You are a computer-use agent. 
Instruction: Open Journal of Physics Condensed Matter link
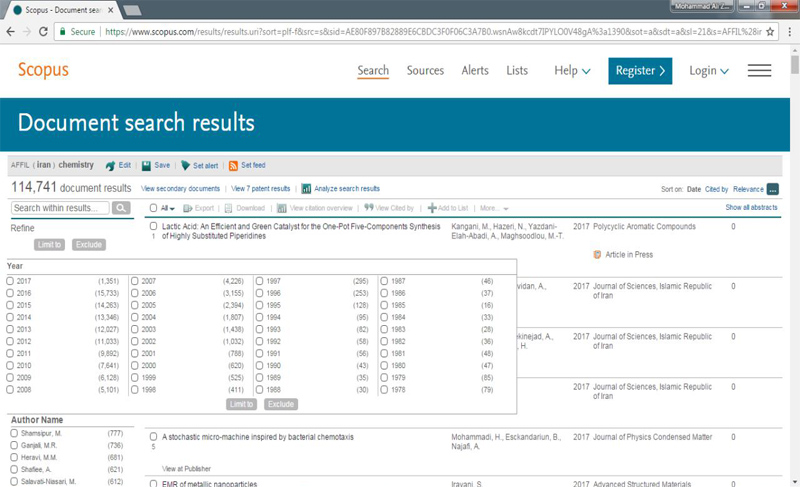(x=653, y=437)
